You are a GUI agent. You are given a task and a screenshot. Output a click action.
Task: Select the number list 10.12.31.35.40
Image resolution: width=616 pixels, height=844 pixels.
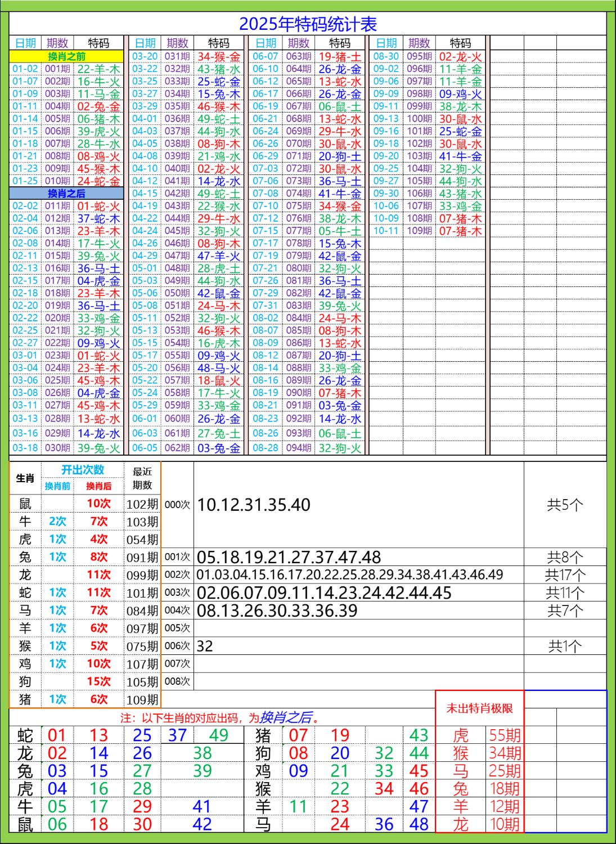click(253, 505)
